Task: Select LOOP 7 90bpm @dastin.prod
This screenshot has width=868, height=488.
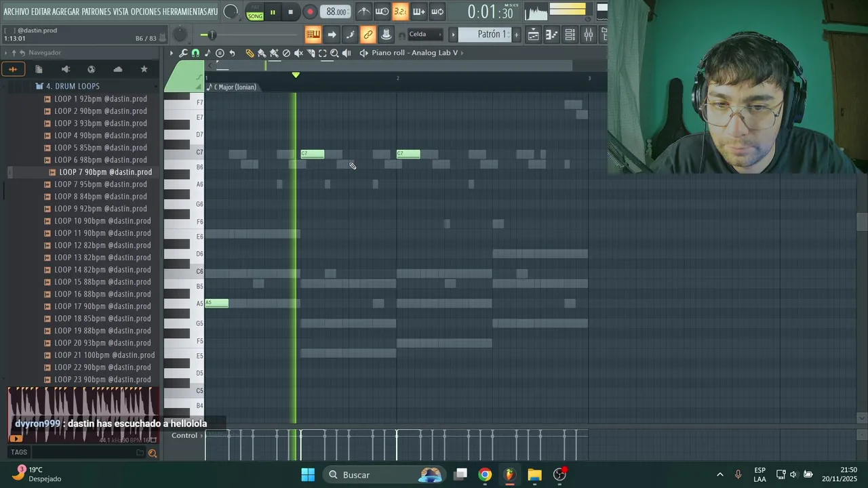Action: point(105,172)
